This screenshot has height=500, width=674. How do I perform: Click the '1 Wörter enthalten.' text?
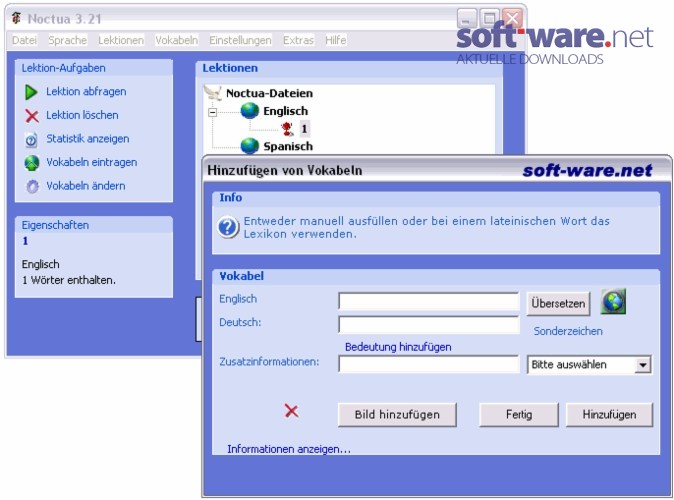[69, 280]
